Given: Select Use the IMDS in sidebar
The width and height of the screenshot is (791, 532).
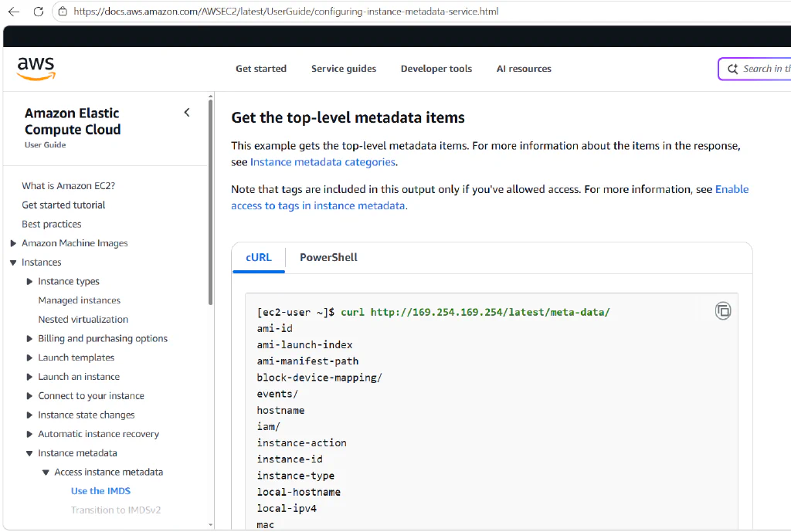Looking at the screenshot, I should coord(101,490).
